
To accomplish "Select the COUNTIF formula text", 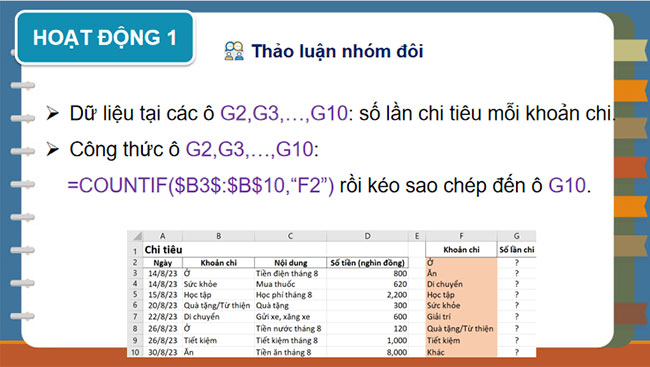I will [201, 185].
